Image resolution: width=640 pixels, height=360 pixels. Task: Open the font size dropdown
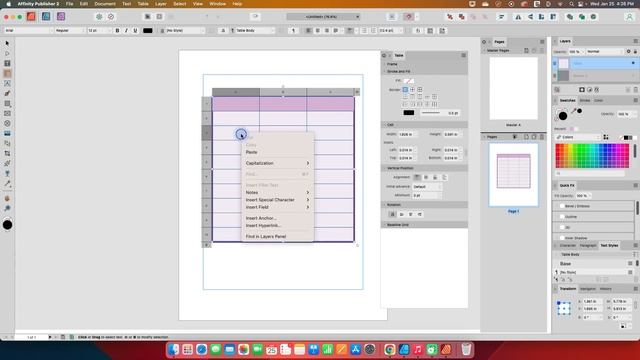(x=99, y=31)
